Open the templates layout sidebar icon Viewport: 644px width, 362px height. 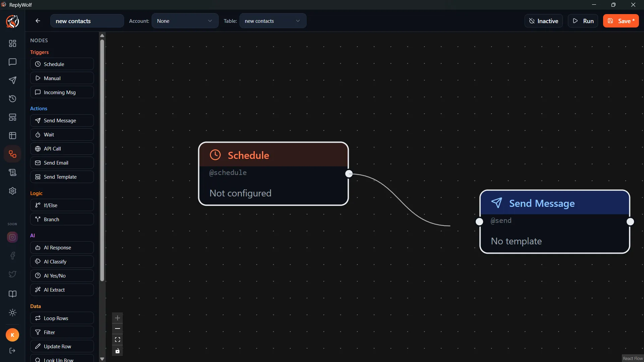click(x=12, y=117)
